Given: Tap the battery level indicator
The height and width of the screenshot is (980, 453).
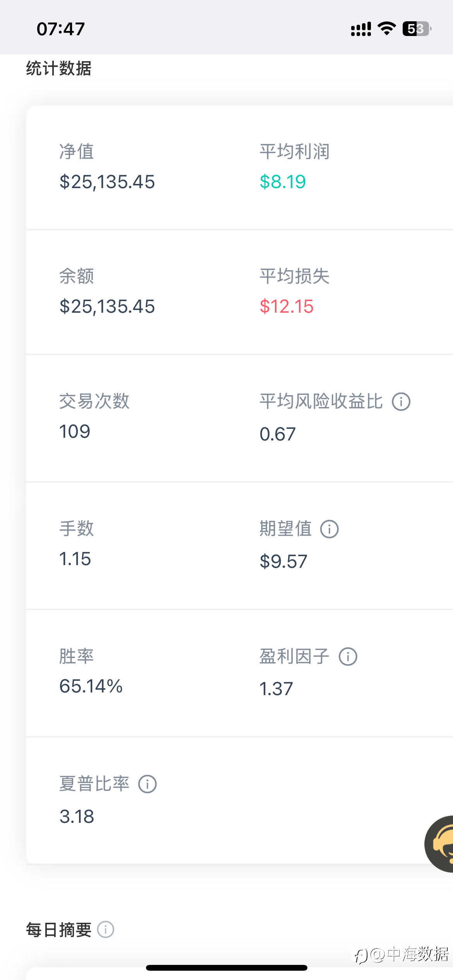Looking at the screenshot, I should pyautogui.click(x=417, y=29).
